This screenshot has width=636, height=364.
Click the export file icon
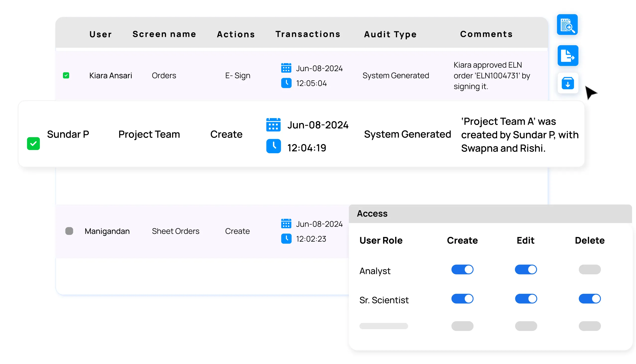pos(568,55)
